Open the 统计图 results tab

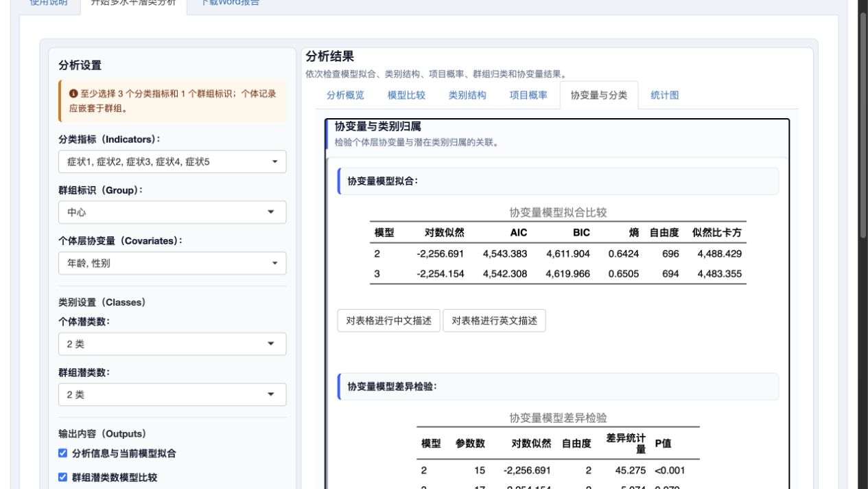tap(664, 95)
